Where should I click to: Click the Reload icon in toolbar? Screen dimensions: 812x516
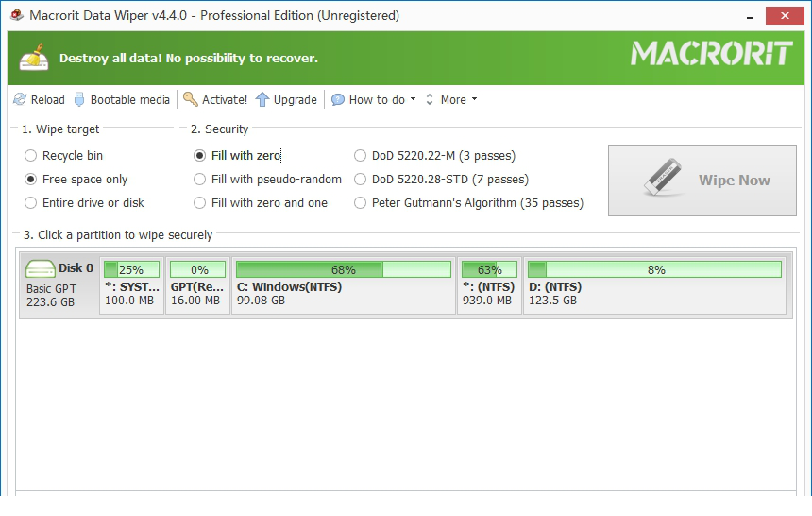point(20,99)
